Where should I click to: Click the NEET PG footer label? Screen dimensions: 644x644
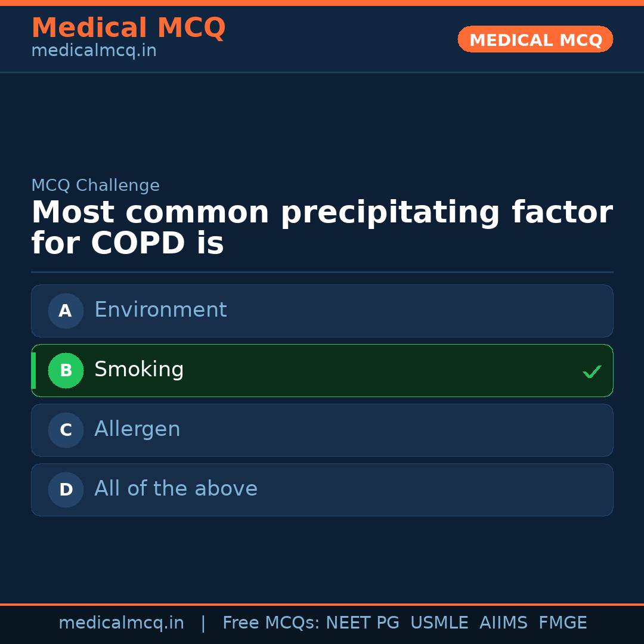click(362, 622)
